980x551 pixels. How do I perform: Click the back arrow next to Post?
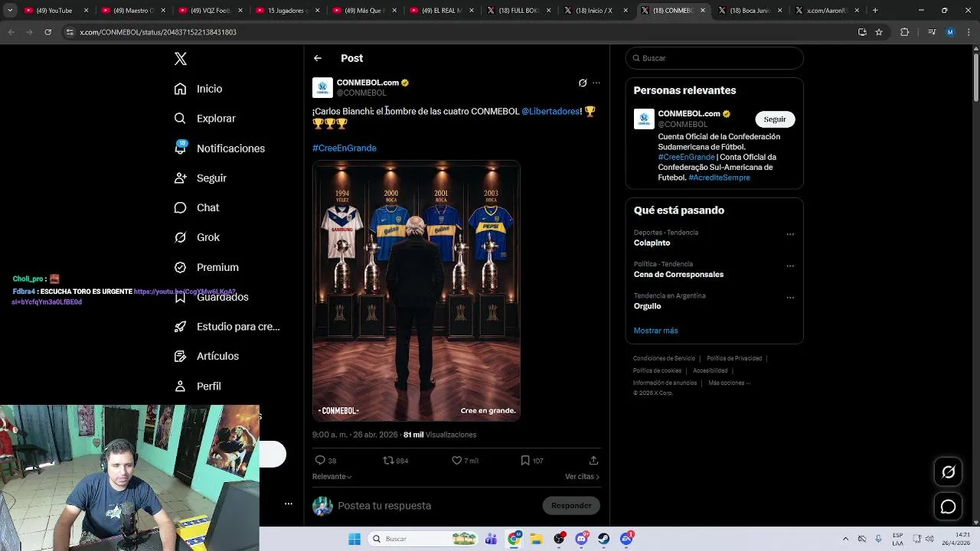318,58
